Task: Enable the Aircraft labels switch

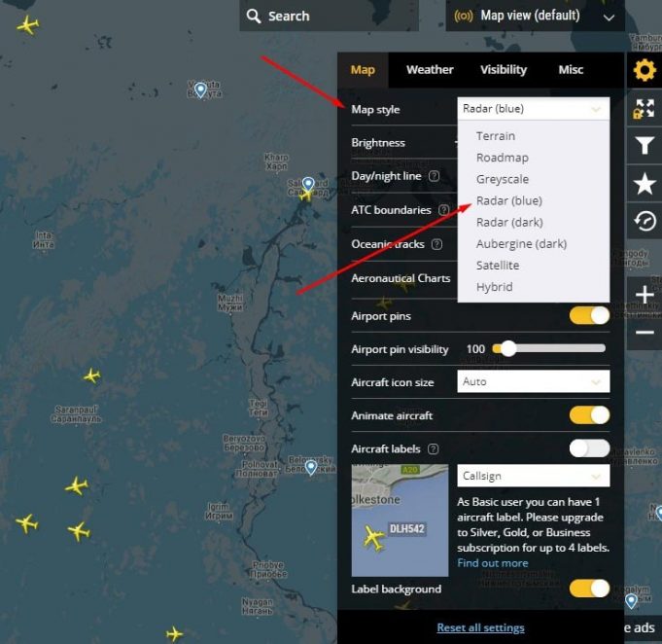Action: [x=589, y=448]
